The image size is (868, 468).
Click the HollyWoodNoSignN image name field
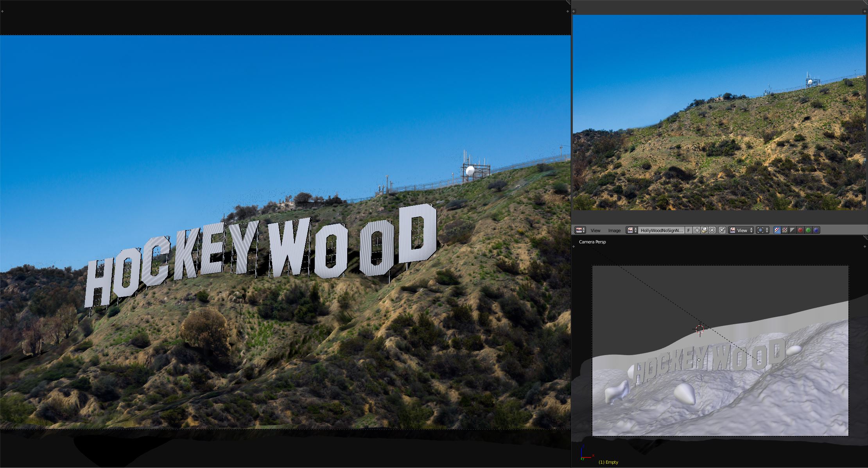[x=662, y=230]
